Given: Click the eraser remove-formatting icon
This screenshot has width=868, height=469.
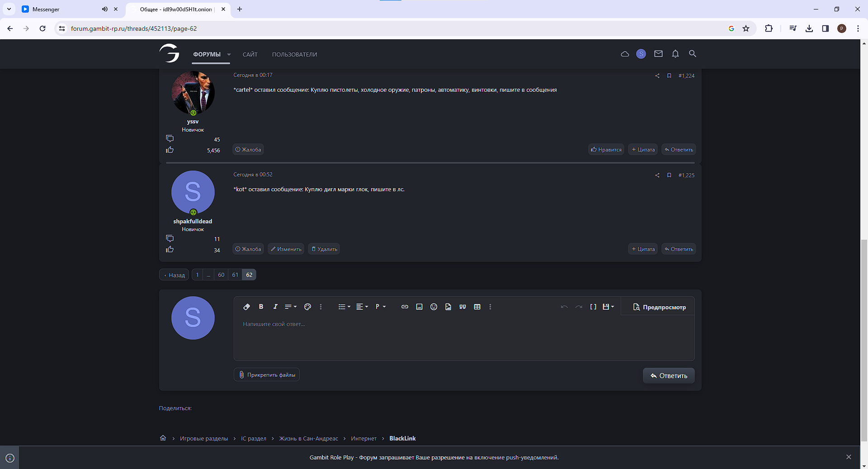Looking at the screenshot, I should pyautogui.click(x=246, y=307).
